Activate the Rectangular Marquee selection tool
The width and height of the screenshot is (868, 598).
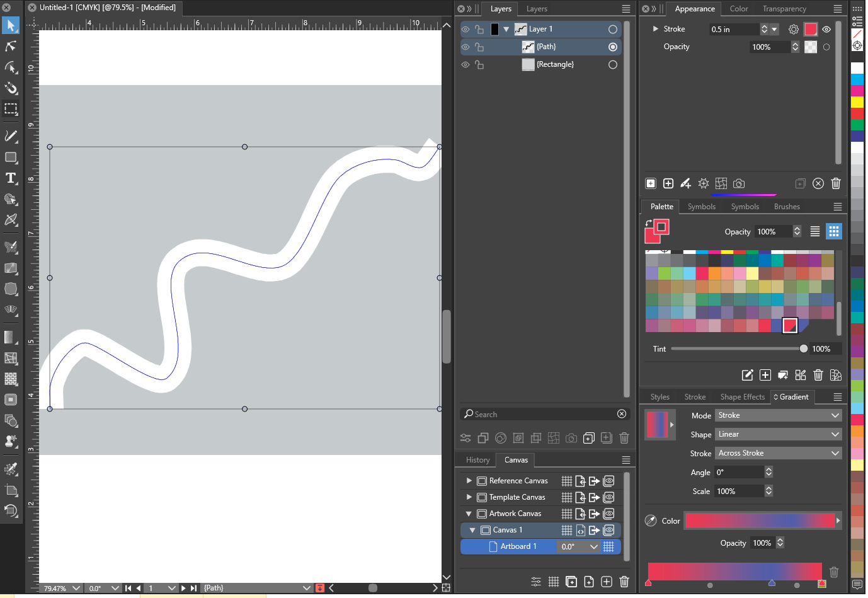coord(11,108)
